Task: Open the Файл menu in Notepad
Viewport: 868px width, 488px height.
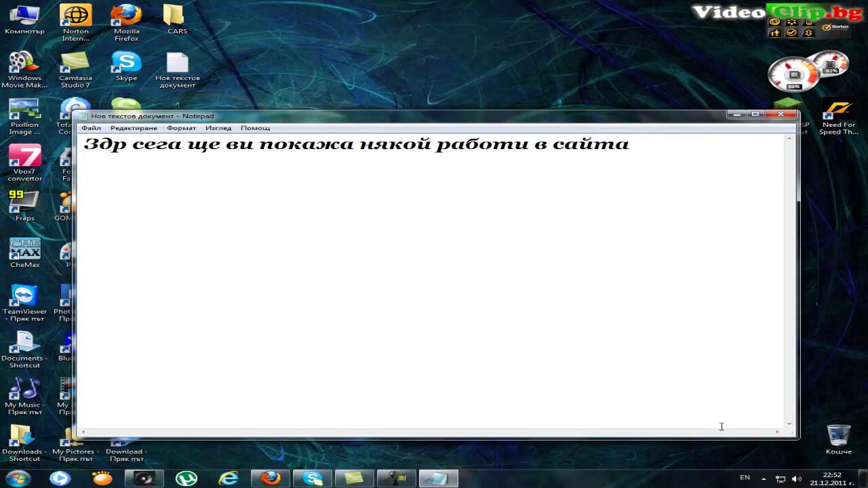Action: coord(91,128)
